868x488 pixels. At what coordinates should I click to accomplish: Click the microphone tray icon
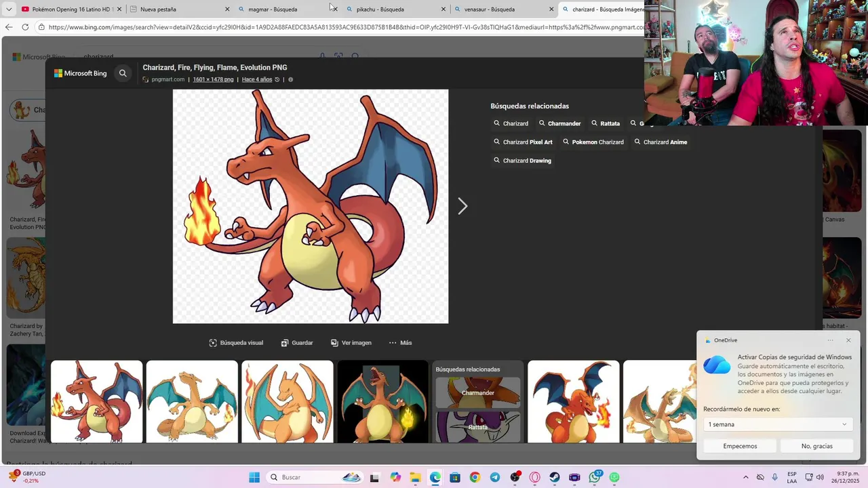click(x=774, y=477)
